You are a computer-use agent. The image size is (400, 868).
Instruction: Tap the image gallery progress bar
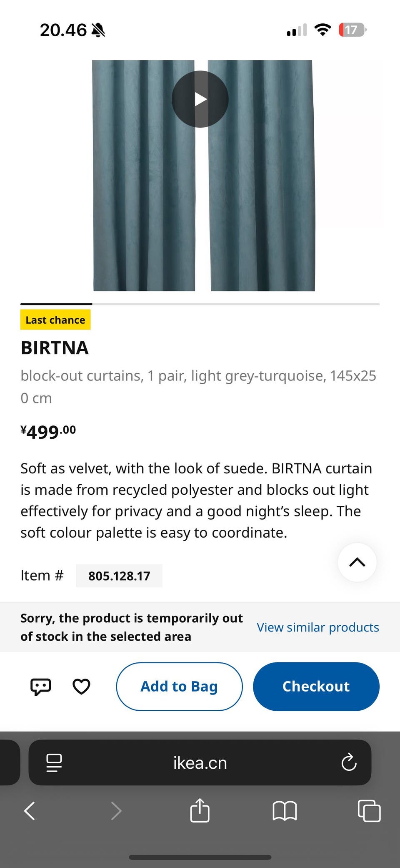point(200,304)
